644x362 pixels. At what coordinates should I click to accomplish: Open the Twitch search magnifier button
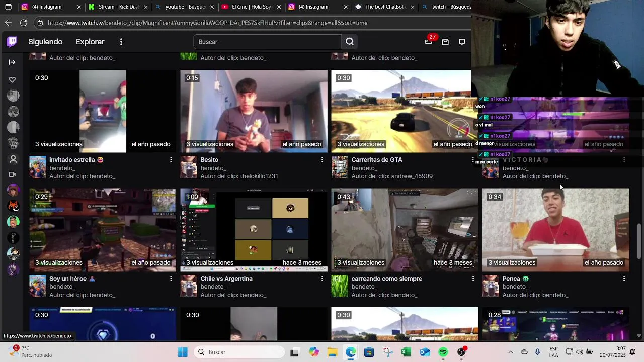[350, 42]
